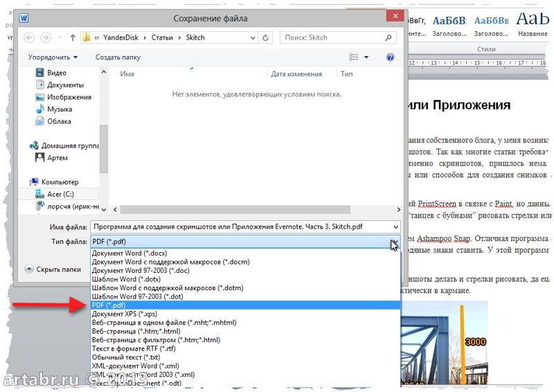
Task: Refresh the Skitch folder listing
Action: (x=265, y=37)
